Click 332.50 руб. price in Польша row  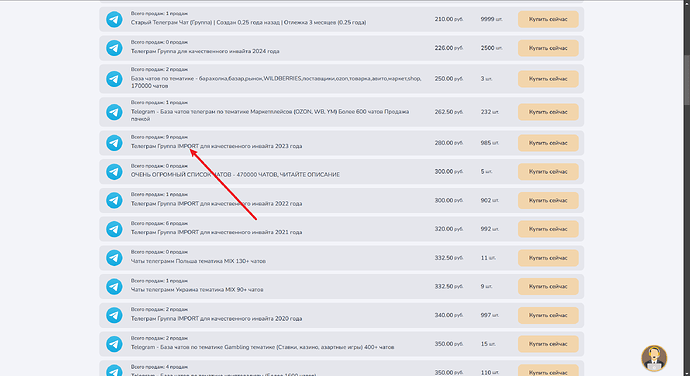pyautogui.click(x=449, y=258)
